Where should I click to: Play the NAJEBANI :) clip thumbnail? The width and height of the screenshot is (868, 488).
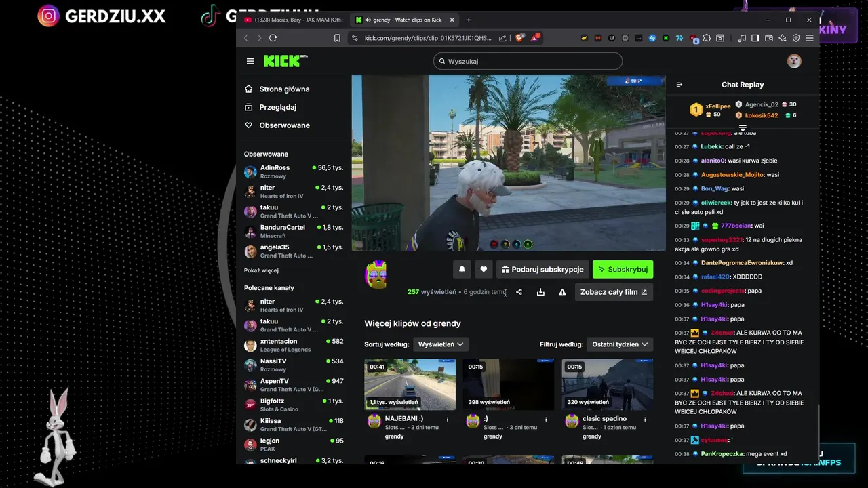pyautogui.click(x=410, y=384)
